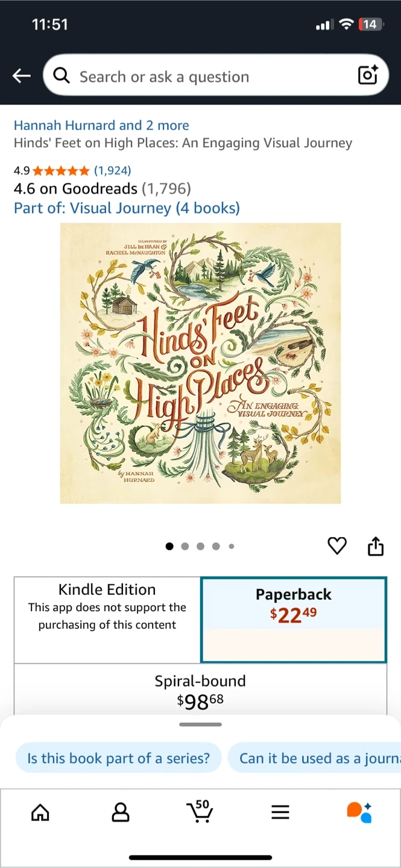Tap the book cover image
Viewport: 401px width, 868px height.
pyautogui.click(x=200, y=363)
